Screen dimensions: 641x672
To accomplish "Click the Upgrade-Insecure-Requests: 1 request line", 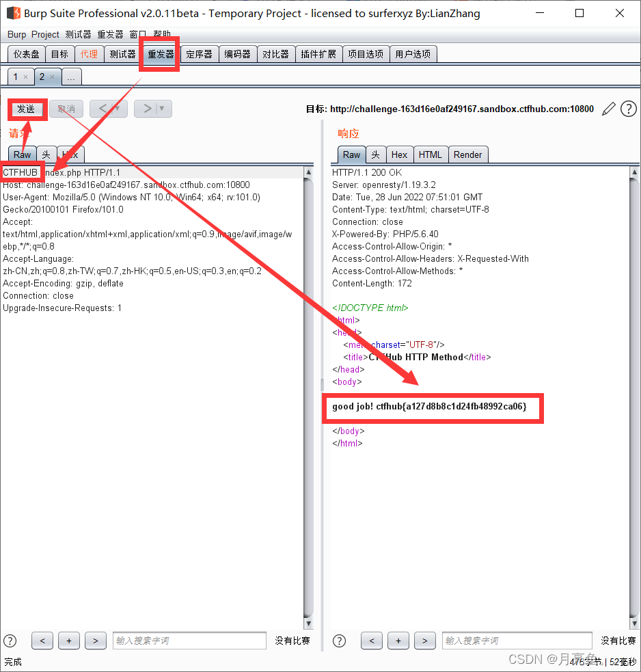I will pos(62,308).
